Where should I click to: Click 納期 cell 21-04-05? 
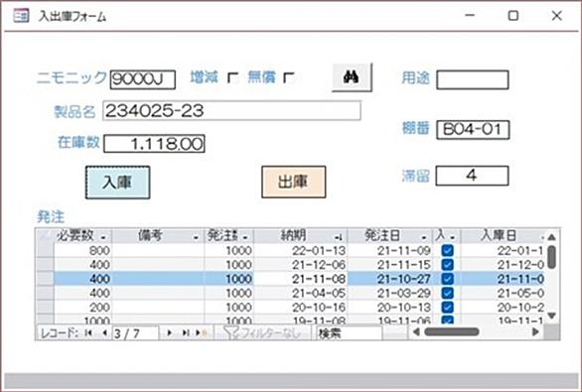301,293
